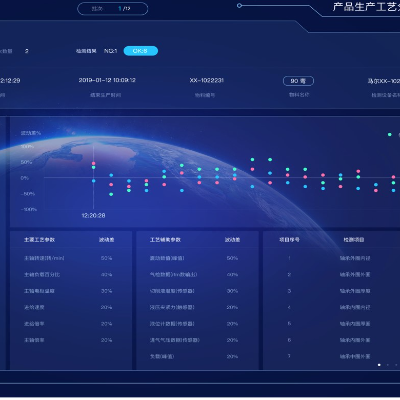400x400 pixels.
Task: Select blue data point on 12:20:28 line
Action: tap(93, 181)
